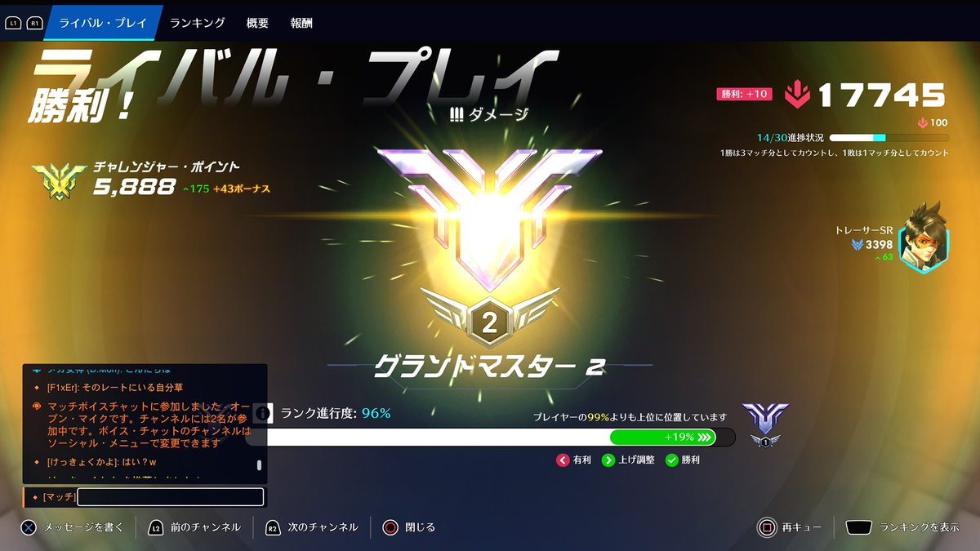The width and height of the screenshot is (980, 551).
Task: Click the R2 次のチャンネル button
Action: pos(312,527)
